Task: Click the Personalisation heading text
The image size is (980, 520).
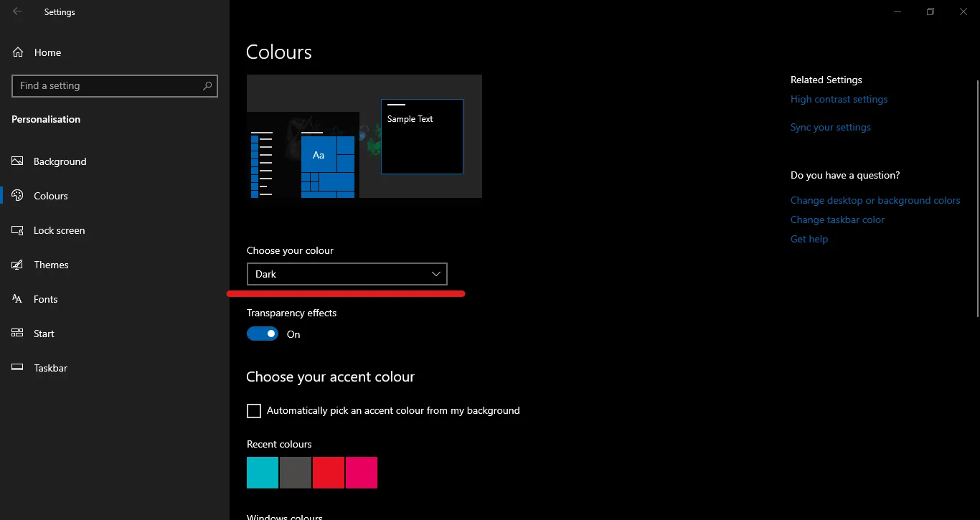Action: coord(46,119)
